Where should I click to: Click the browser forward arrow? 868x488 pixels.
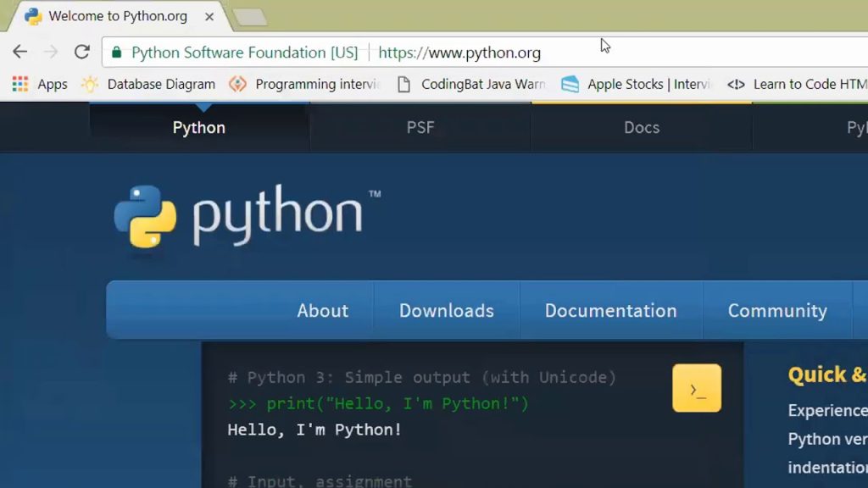coord(51,52)
